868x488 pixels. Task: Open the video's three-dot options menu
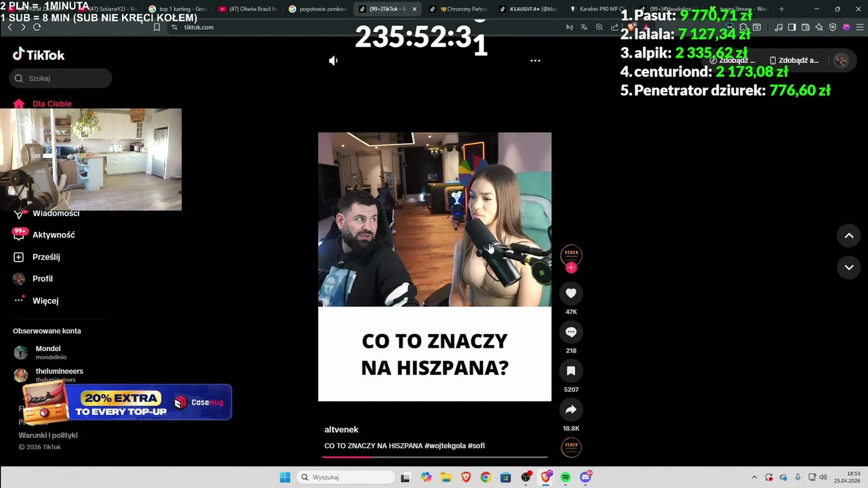coord(535,60)
